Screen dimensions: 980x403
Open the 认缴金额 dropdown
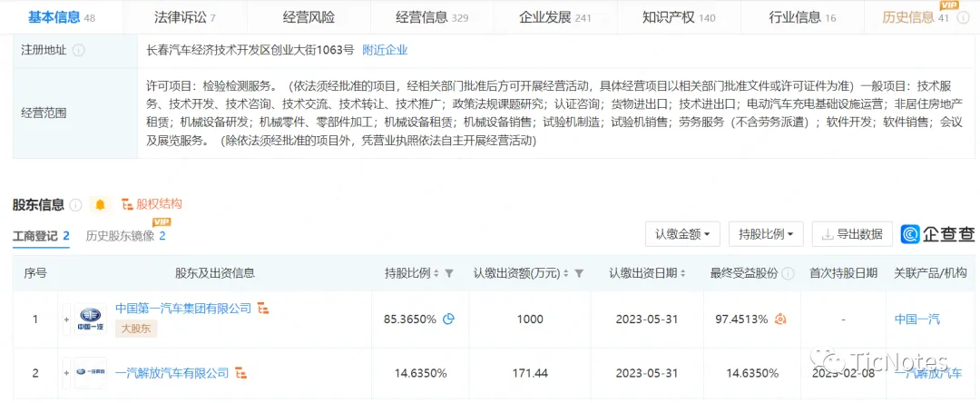[x=682, y=234]
